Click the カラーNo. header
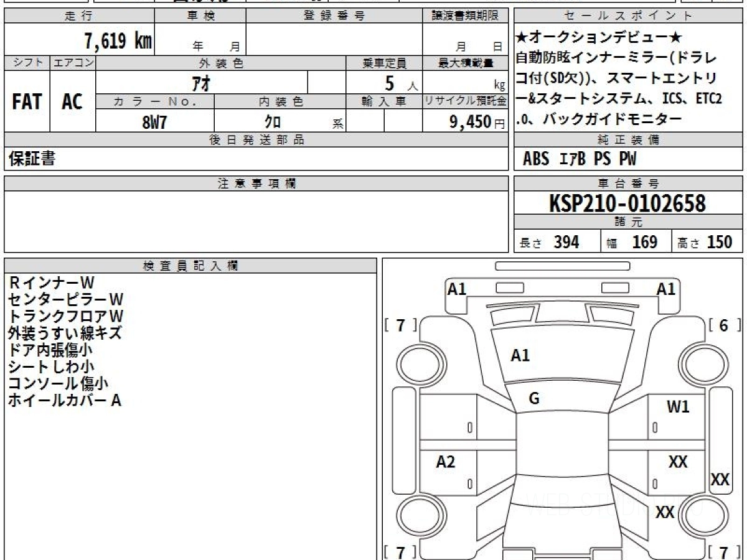This screenshot has width=747, height=560. 155,101
